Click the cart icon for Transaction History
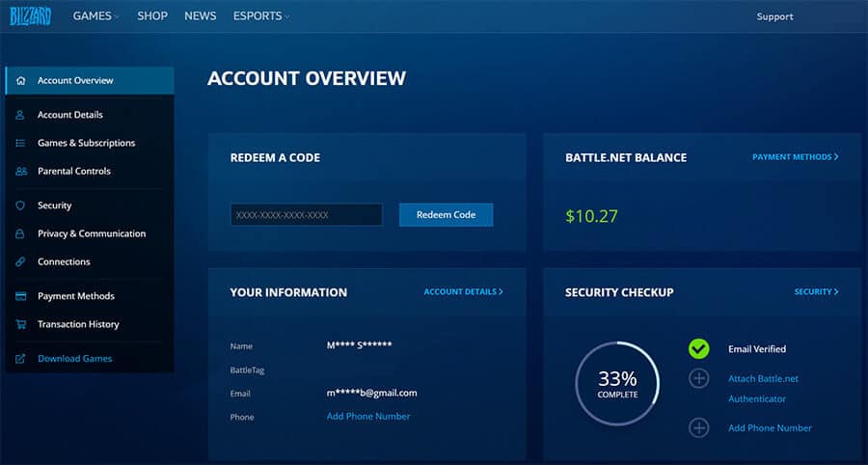This screenshot has height=465, width=868. (x=20, y=324)
